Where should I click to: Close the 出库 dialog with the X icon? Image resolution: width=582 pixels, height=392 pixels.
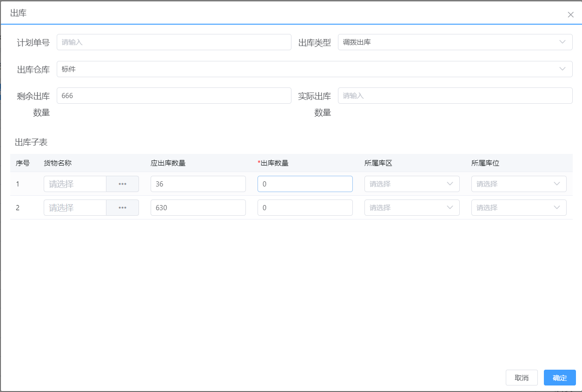(570, 14)
